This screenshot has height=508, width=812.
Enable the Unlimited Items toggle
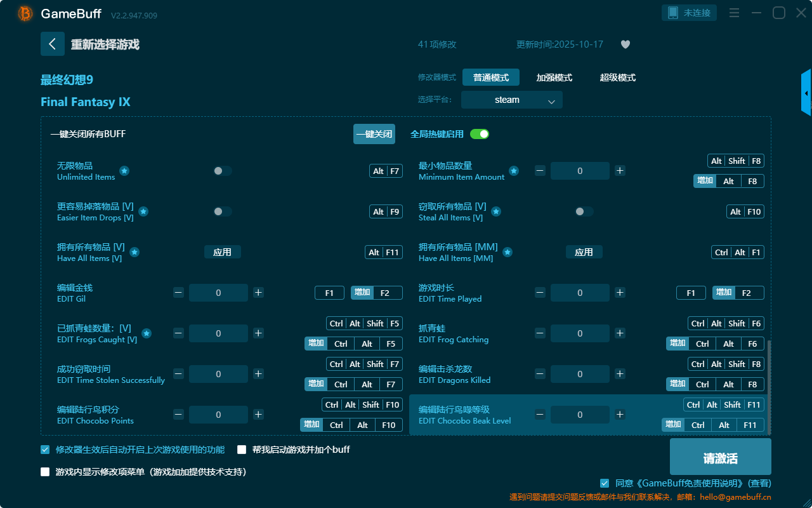click(223, 171)
